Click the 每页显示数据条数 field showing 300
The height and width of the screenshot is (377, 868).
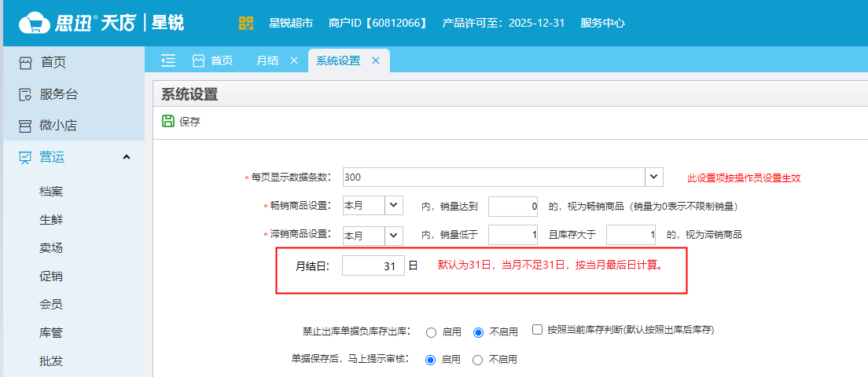[494, 177]
